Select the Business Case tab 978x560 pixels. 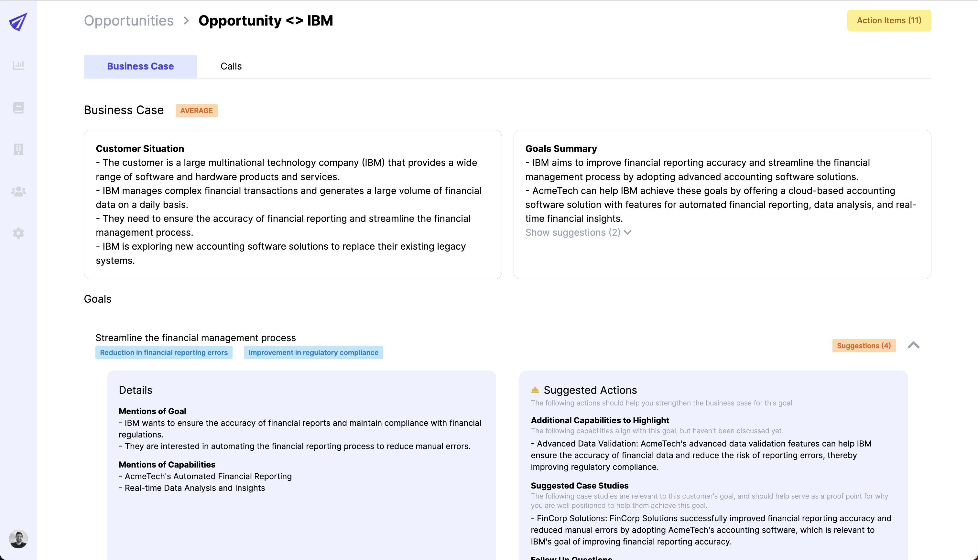click(140, 66)
